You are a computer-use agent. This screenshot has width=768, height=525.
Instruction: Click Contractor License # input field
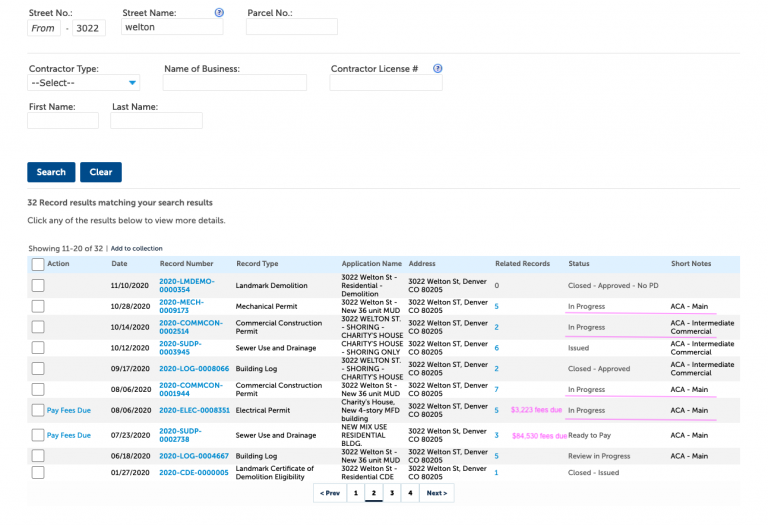[x=386, y=83]
